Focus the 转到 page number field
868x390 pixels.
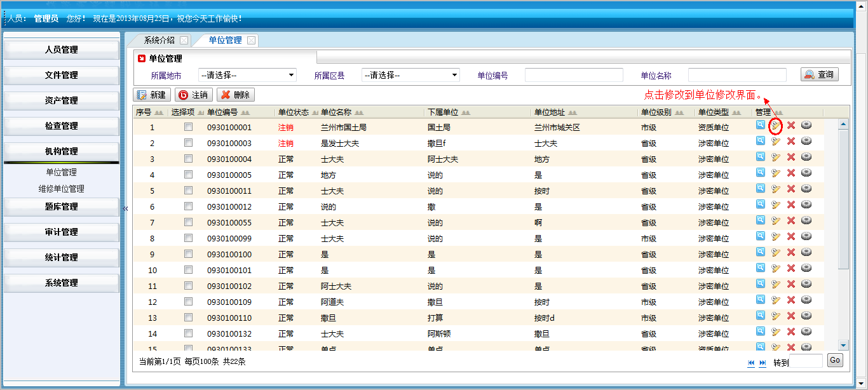[807, 361]
